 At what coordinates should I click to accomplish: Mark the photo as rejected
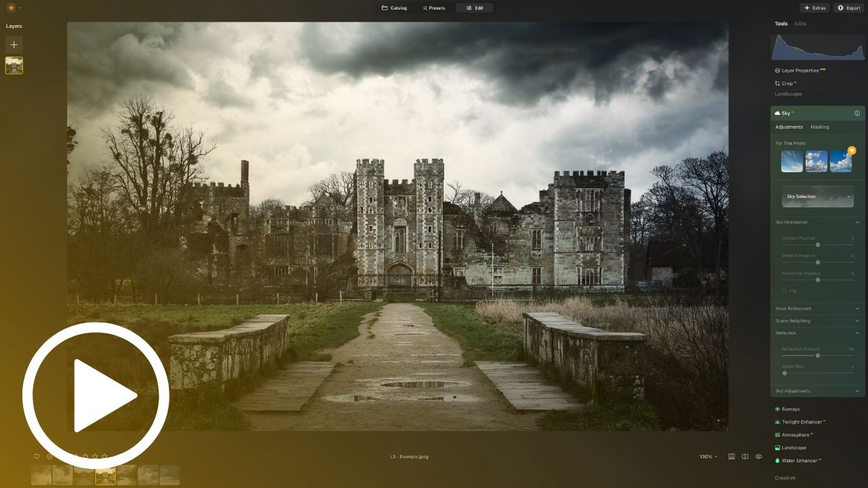coord(50,457)
